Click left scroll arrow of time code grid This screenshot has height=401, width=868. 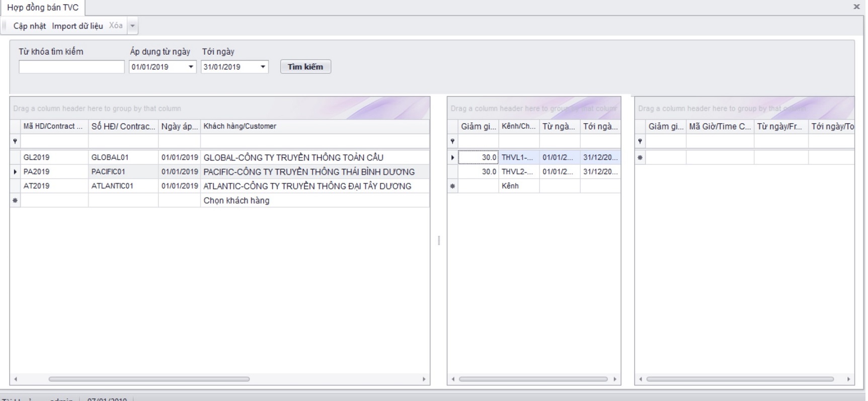640,379
